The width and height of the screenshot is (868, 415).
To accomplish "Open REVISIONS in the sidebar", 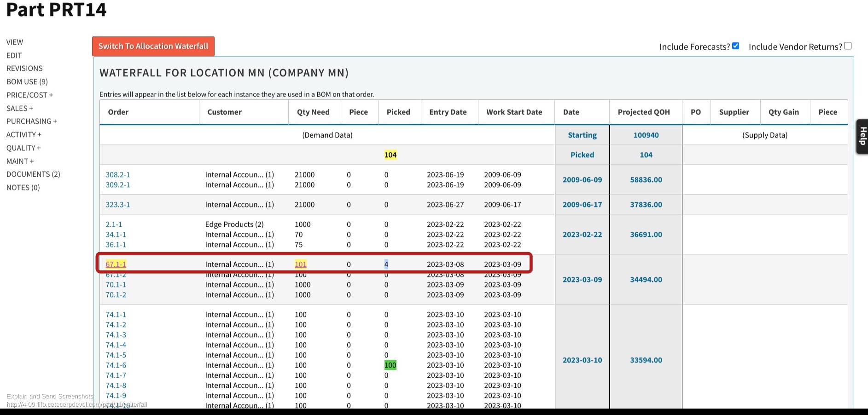I will tap(24, 68).
